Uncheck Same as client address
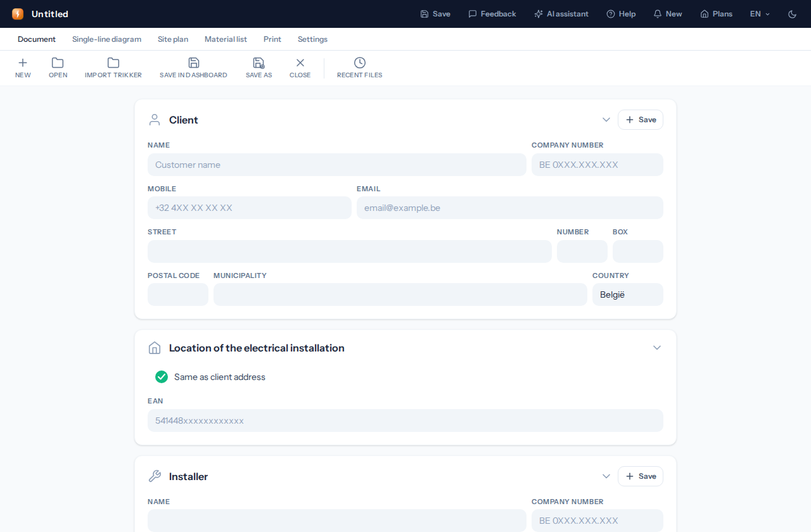Viewport: 811px width, 532px height. point(162,377)
